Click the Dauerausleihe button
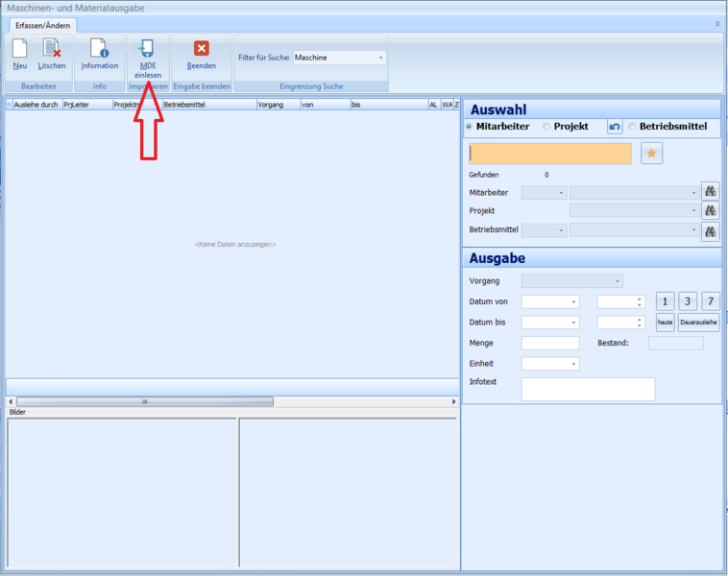 point(698,323)
